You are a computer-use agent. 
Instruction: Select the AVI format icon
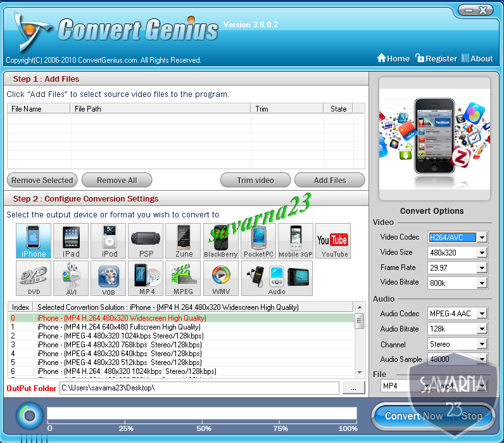point(71,278)
